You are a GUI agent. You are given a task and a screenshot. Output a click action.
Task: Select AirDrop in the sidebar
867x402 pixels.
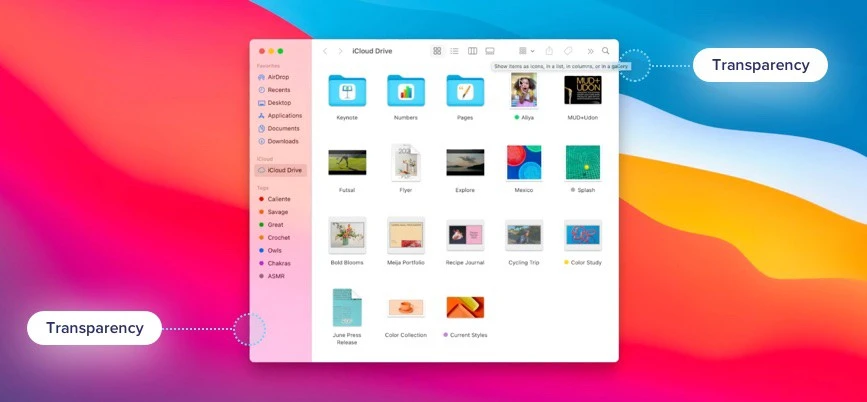[280, 77]
